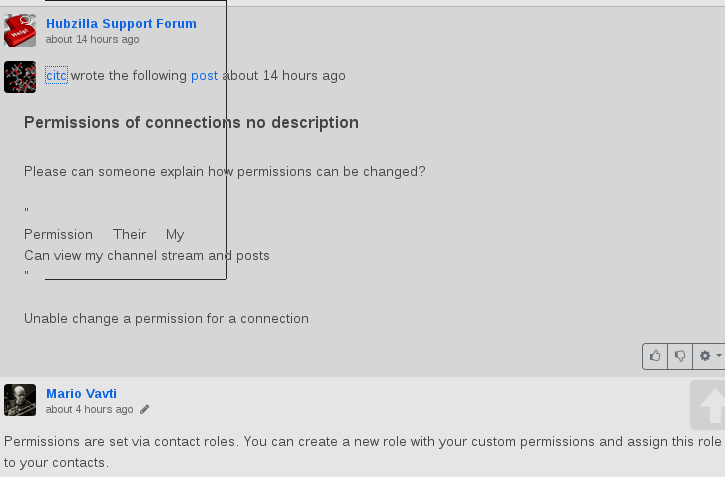Follow the 'post' link
This screenshot has width=725, height=477.
(204, 75)
